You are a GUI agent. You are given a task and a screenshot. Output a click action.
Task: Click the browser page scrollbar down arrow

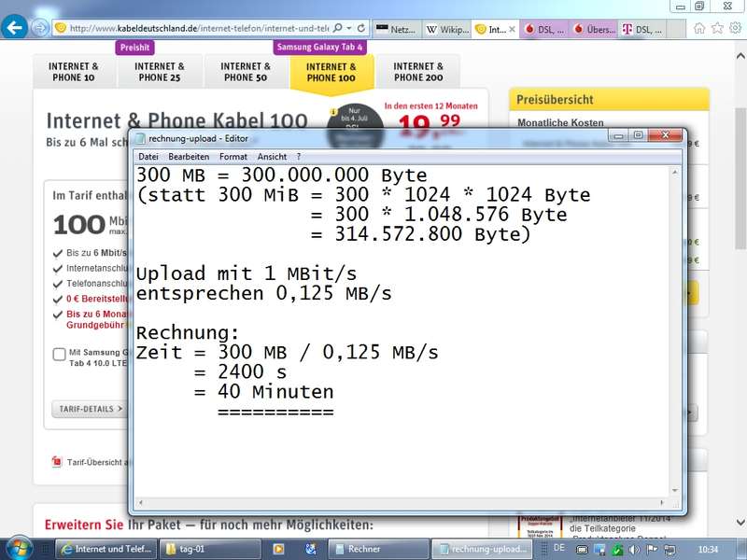[740, 523]
